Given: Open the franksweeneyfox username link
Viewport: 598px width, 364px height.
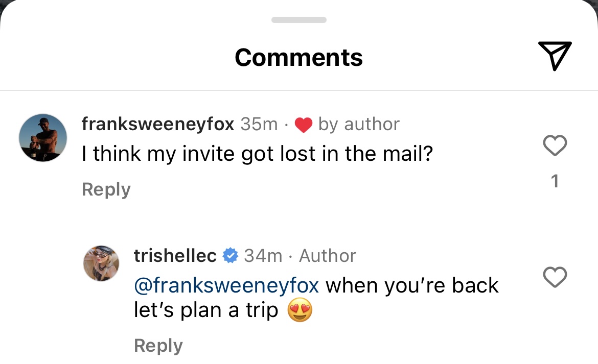Looking at the screenshot, I should [x=158, y=124].
